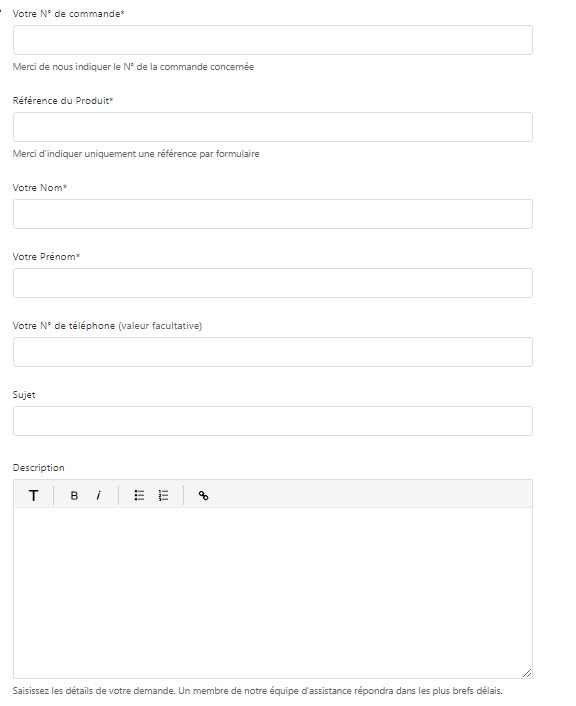The width and height of the screenshot is (576, 706).
Task: Click the "Description" label above the editor
Action: click(39, 468)
